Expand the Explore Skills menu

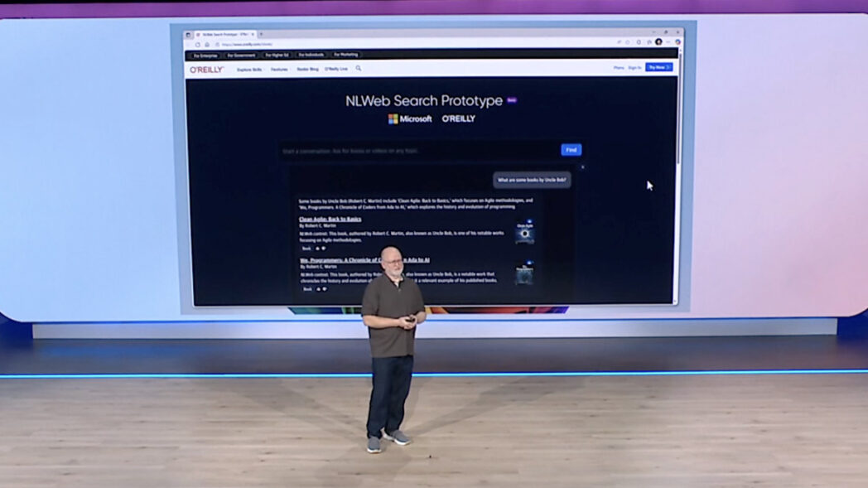249,70
